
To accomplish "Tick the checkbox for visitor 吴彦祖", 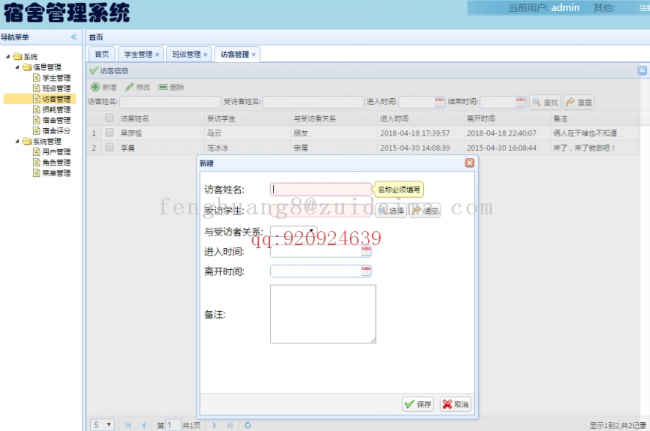I will (109, 132).
